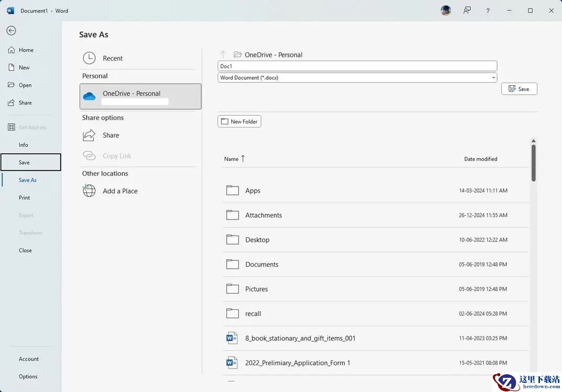562x392 pixels.
Task: Select file 8_book_stationary_and_gift_items_001
Action: pos(376,338)
